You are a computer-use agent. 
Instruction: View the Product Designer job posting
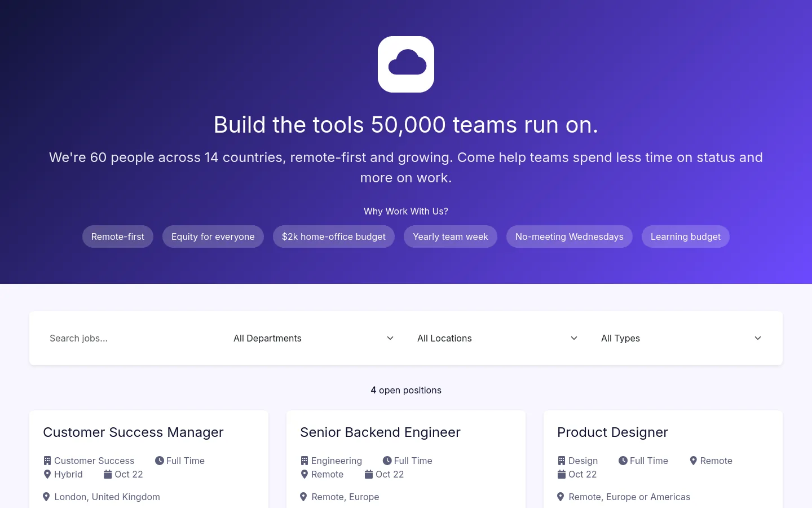click(612, 432)
